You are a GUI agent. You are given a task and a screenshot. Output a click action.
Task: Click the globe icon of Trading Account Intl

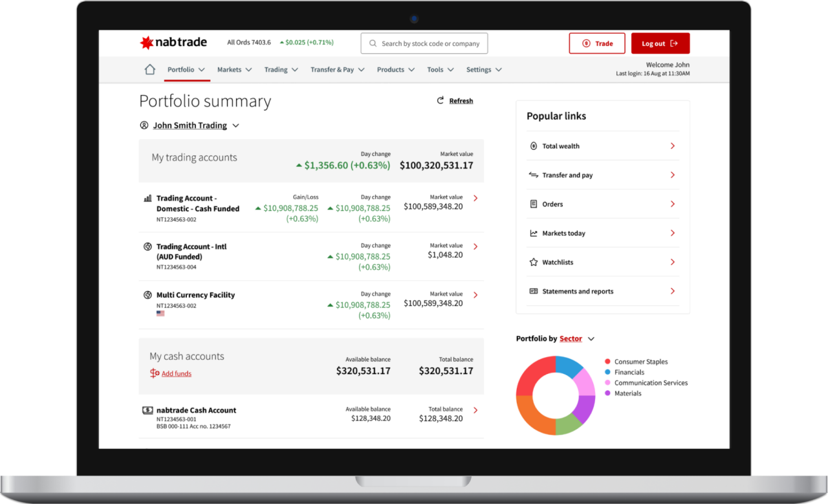[x=147, y=247]
